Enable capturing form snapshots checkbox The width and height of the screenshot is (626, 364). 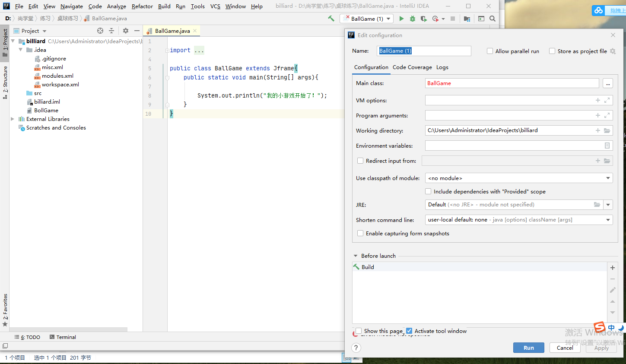(360, 233)
